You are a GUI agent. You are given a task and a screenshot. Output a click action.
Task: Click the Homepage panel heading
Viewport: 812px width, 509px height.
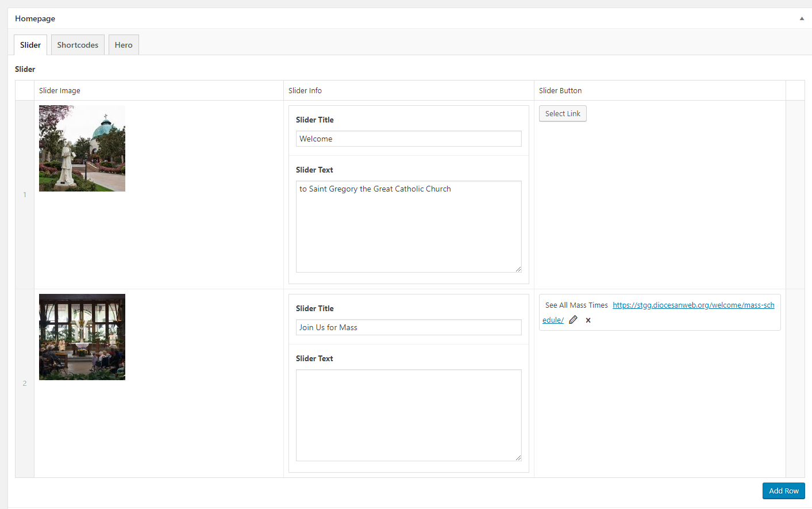click(35, 18)
